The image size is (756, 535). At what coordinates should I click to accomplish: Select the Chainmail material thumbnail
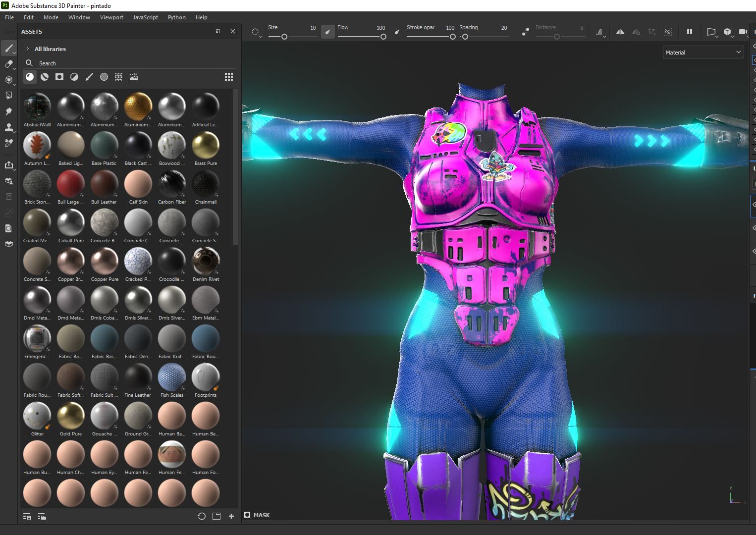click(x=206, y=184)
